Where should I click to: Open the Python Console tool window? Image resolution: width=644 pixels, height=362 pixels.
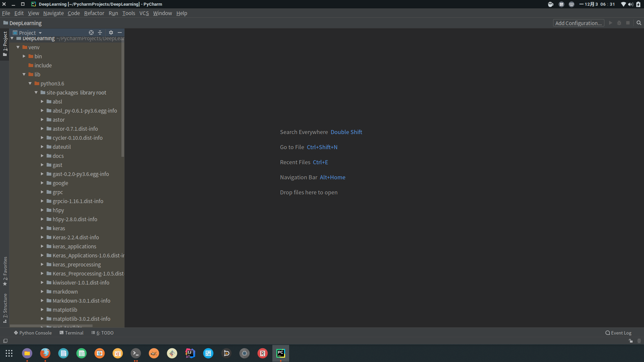(33, 333)
